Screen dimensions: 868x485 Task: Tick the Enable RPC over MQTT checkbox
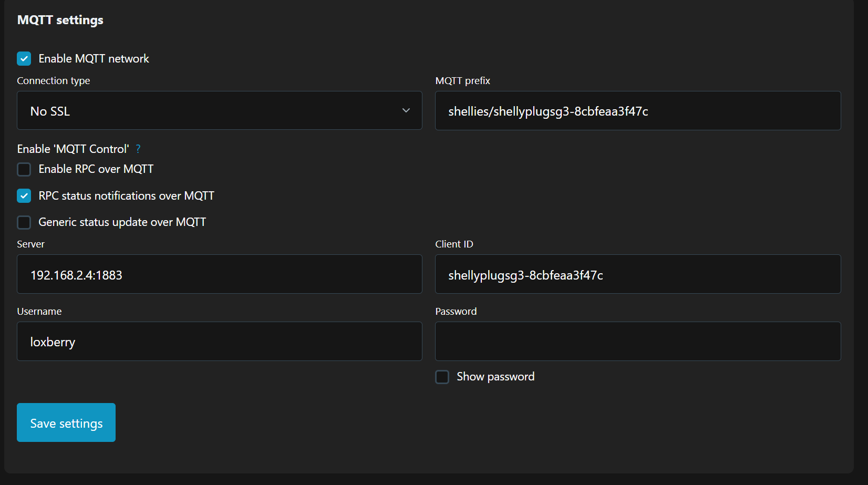(24, 169)
